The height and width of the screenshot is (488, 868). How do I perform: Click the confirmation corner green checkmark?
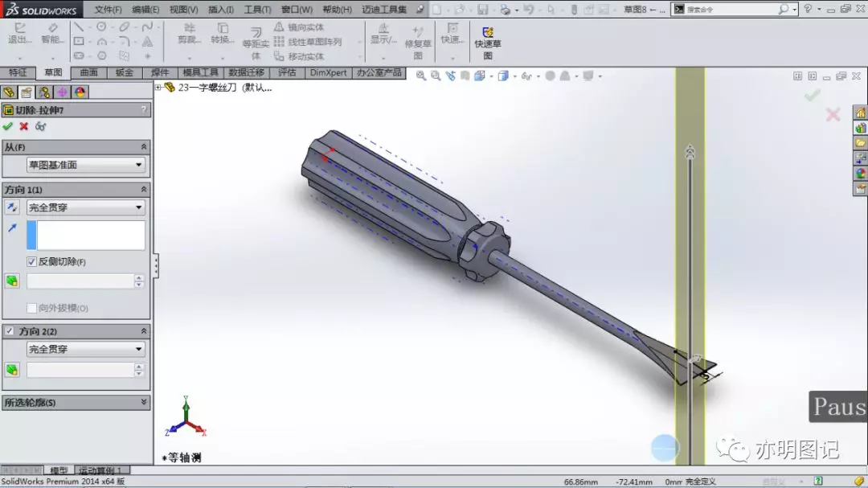click(812, 96)
